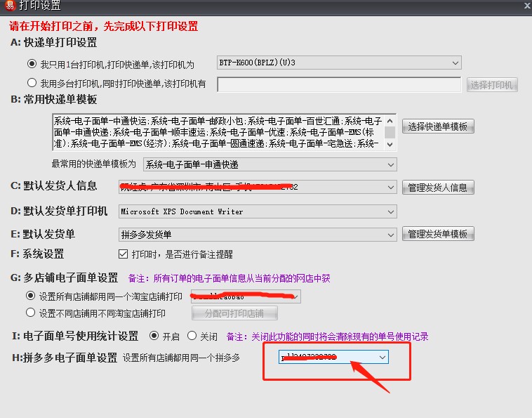Image resolution: width=532 pixels, height=418 pixels.
Task: Open the 默认发货人信息 dropdown
Action: [x=390, y=187]
